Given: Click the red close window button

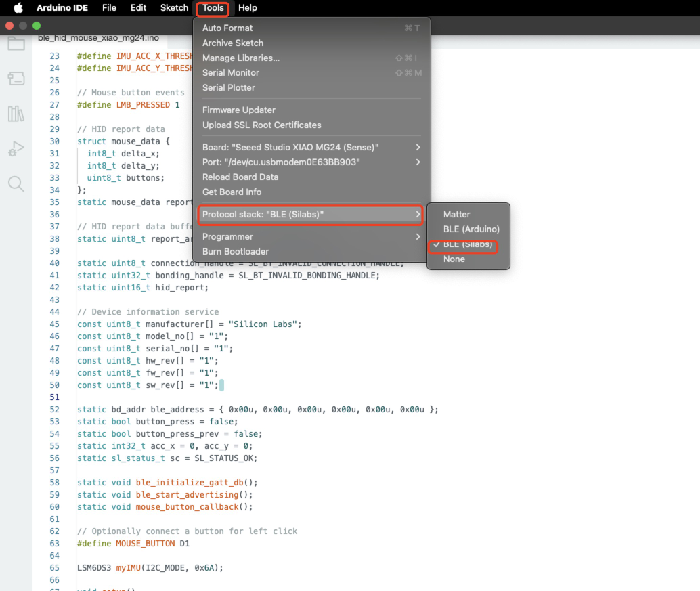Looking at the screenshot, I should 9,26.
